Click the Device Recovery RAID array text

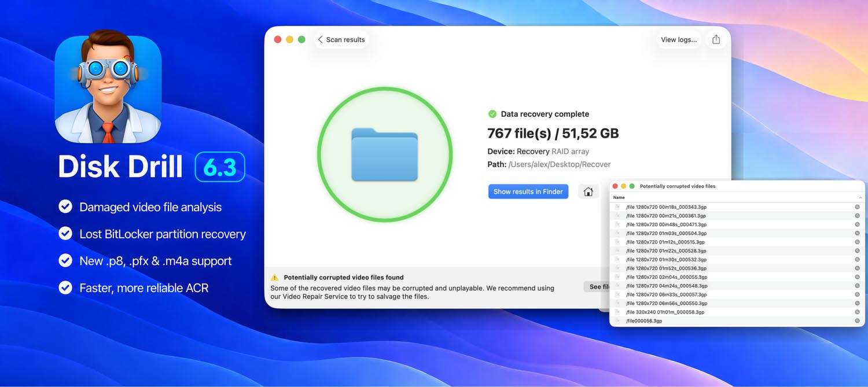click(x=538, y=151)
